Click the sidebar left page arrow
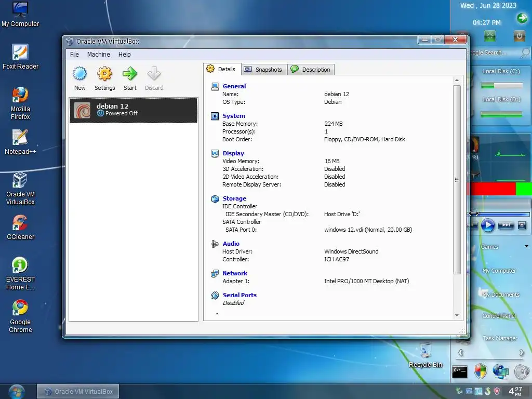This screenshot has height=399, width=532. tap(460, 353)
